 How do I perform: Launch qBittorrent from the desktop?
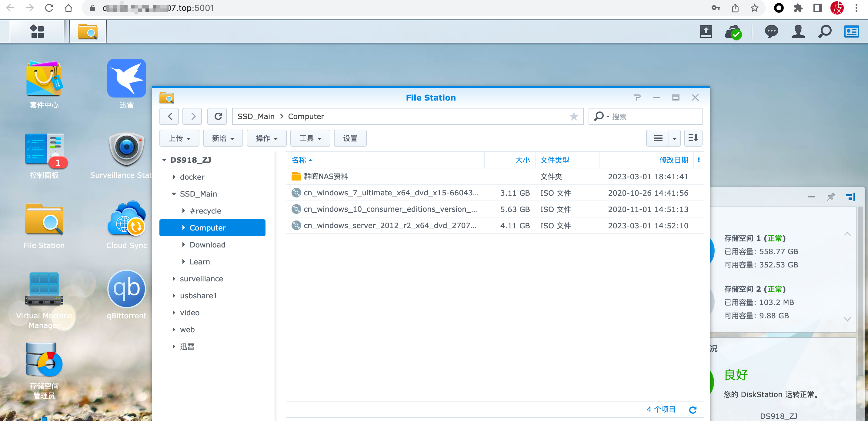(126, 290)
